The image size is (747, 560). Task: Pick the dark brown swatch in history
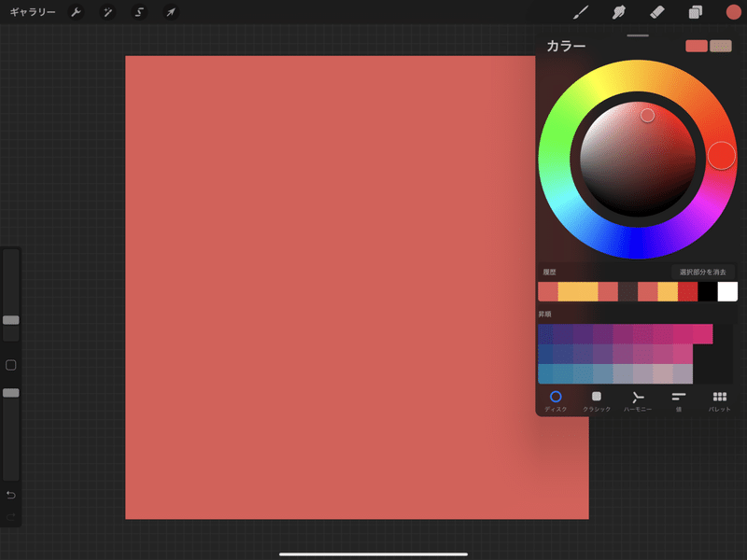pos(627,291)
